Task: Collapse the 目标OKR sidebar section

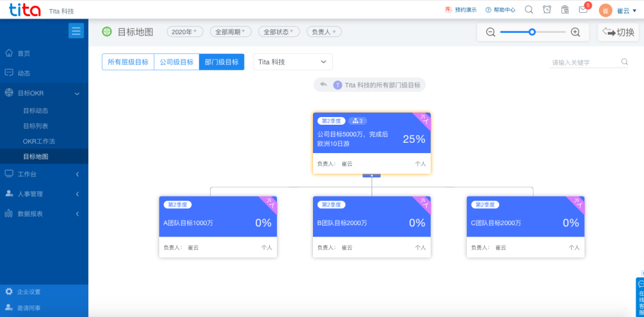Action: [44, 93]
